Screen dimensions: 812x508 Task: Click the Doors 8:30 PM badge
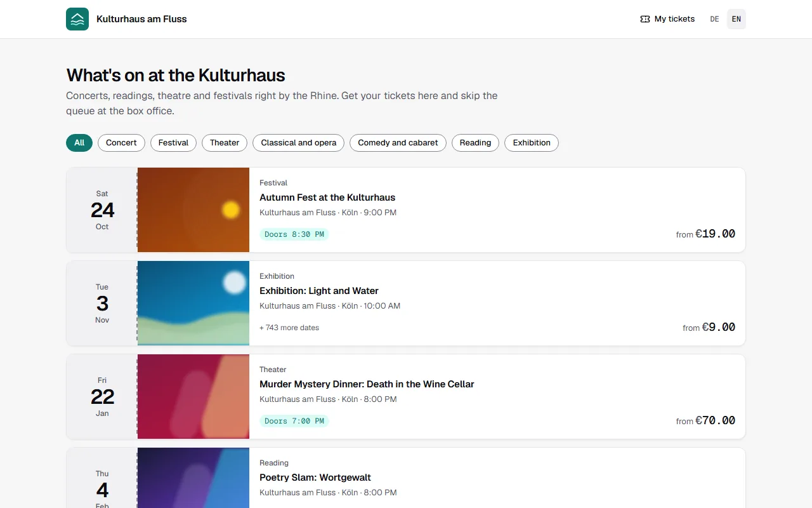294,234
